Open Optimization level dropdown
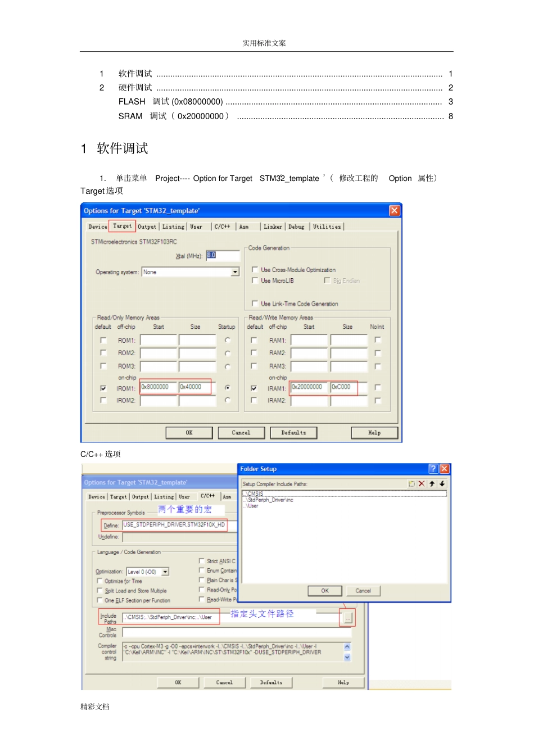 (x=165, y=572)
